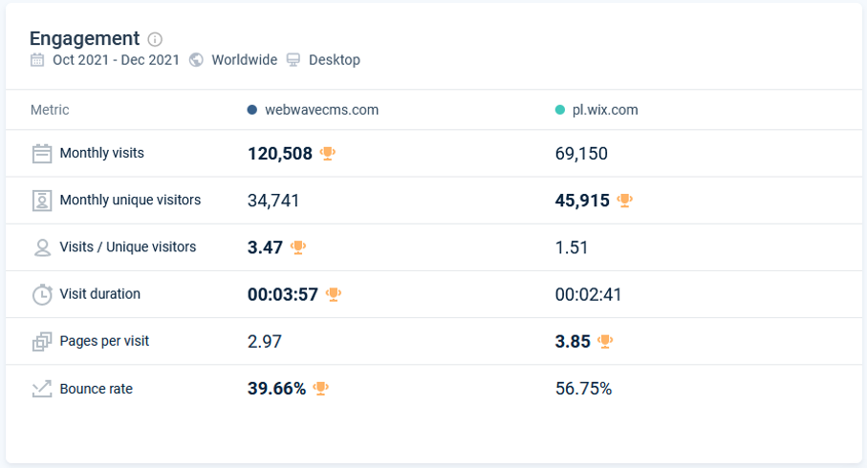Click the teal dot for pl.wix.com
Viewport: 868px width, 468px height.
pyautogui.click(x=560, y=110)
